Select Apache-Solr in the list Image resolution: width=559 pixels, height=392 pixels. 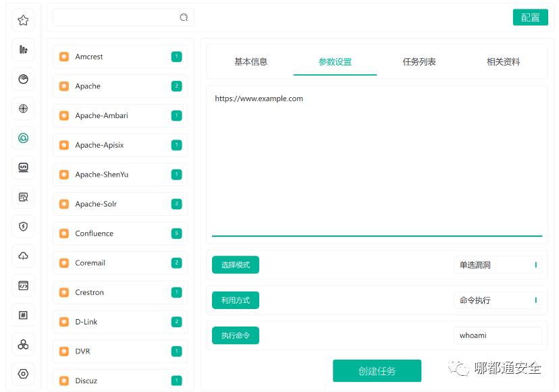tap(120, 204)
